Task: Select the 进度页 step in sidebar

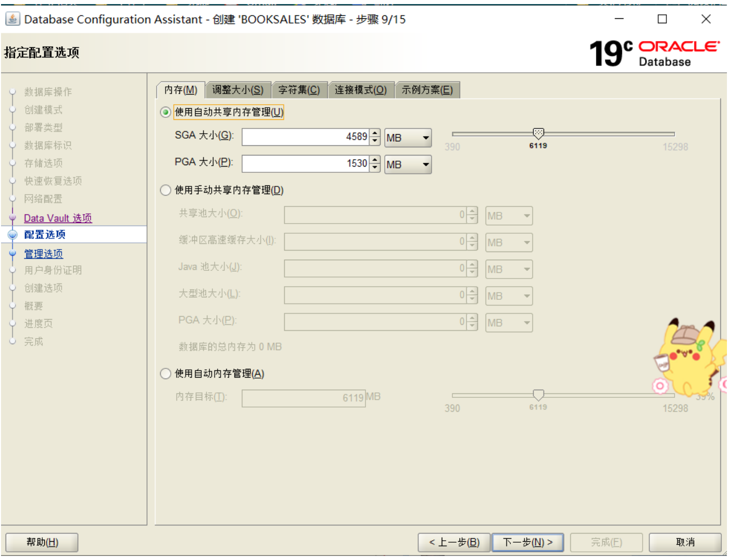Action: pos(39,324)
